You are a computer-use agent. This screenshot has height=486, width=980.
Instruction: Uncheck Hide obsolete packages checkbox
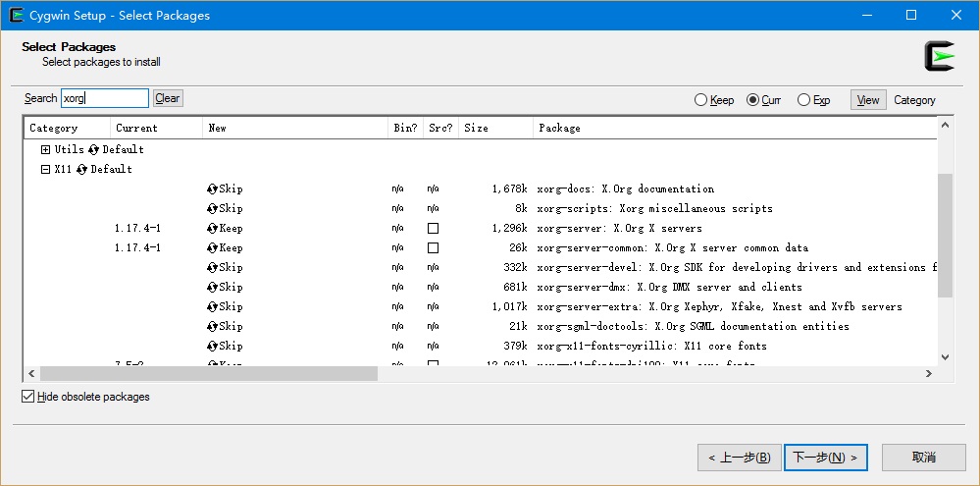click(28, 396)
